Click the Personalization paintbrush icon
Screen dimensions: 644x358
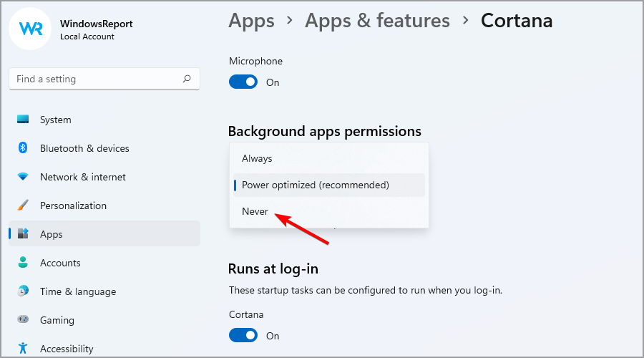[23, 205]
